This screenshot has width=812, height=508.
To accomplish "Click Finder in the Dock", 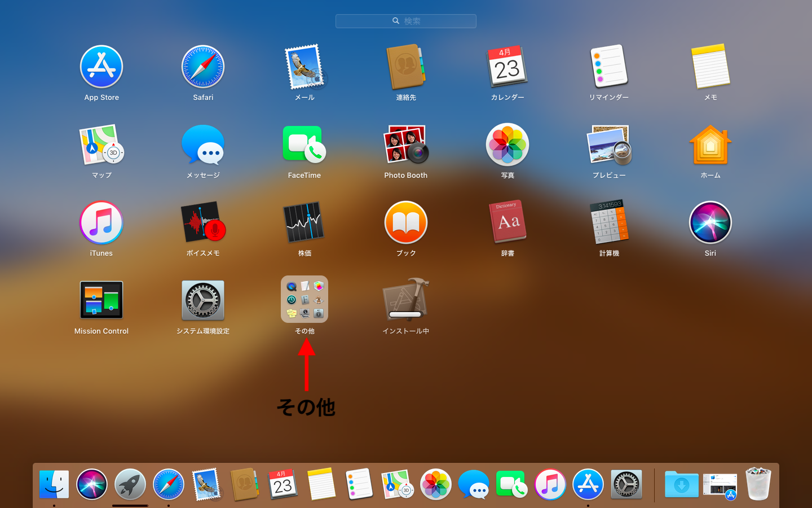I will pyautogui.click(x=54, y=484).
